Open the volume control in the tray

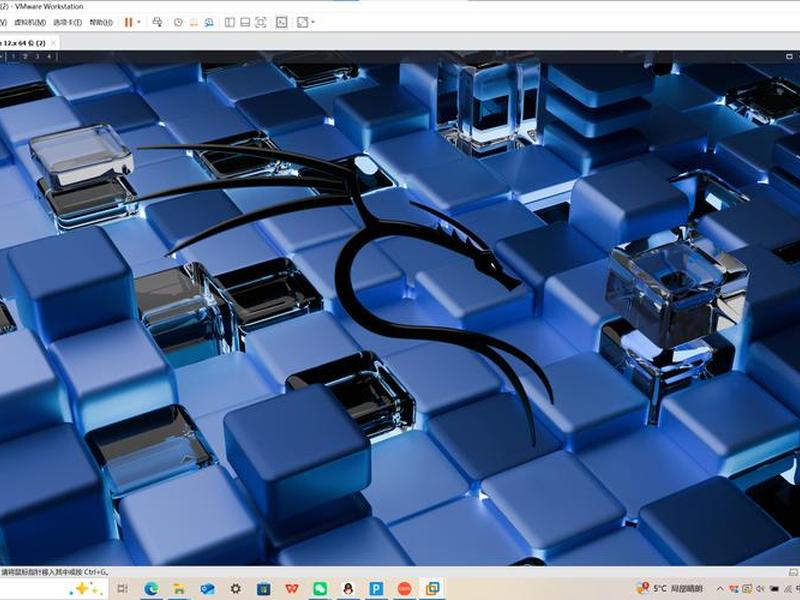760,589
